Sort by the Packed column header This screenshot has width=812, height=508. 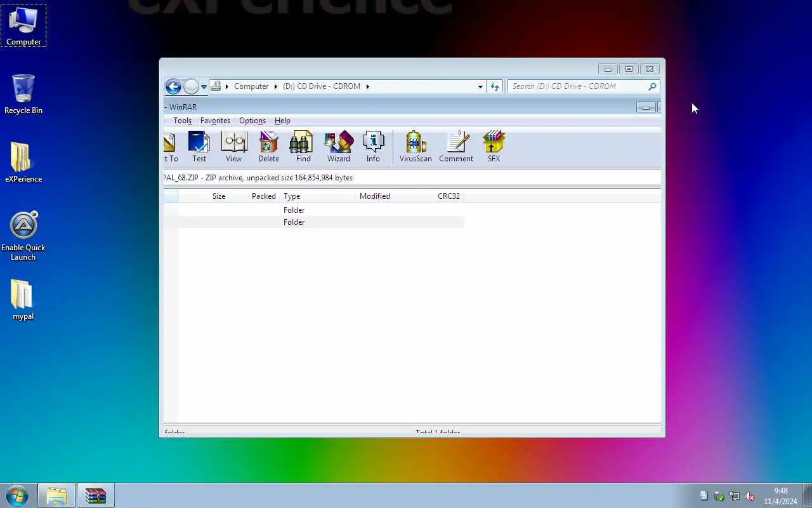pos(254,196)
